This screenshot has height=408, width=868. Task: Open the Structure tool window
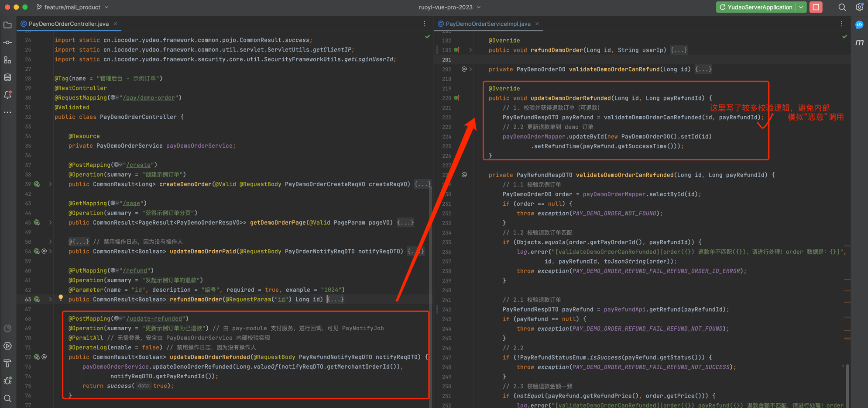point(7,60)
